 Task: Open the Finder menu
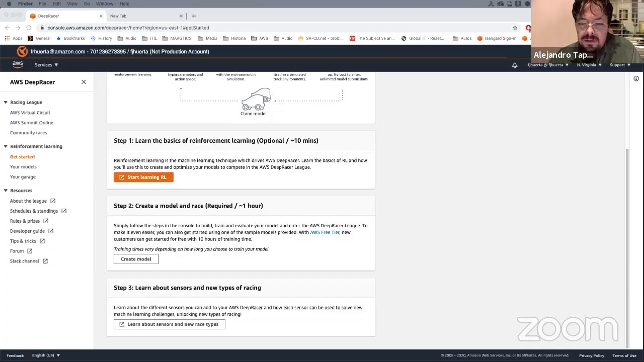(x=25, y=4)
